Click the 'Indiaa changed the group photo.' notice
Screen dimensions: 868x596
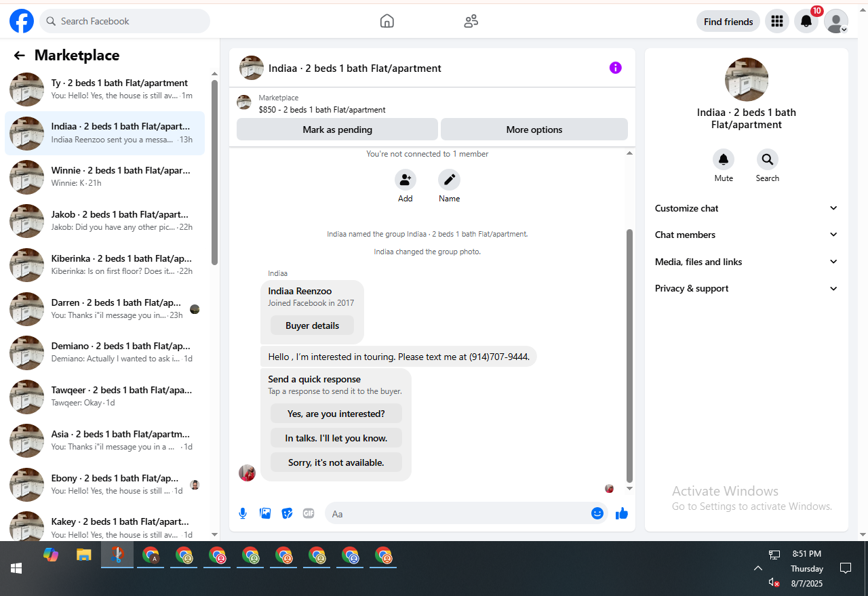[427, 252]
